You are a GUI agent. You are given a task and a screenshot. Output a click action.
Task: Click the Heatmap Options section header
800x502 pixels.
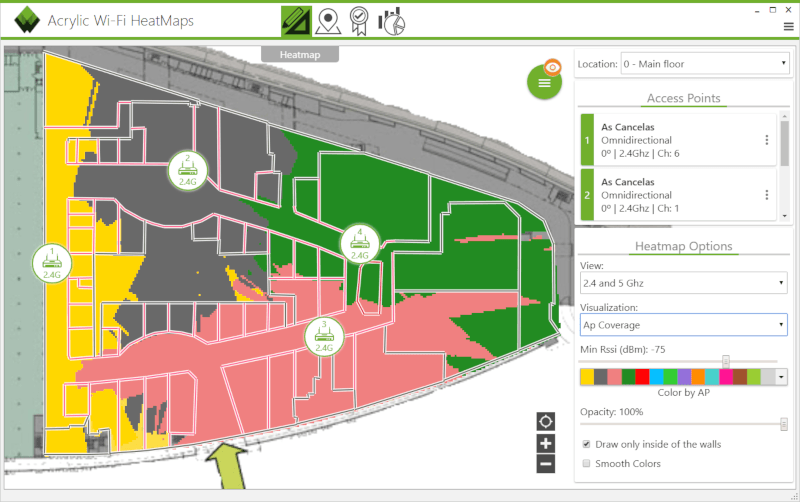[684, 246]
